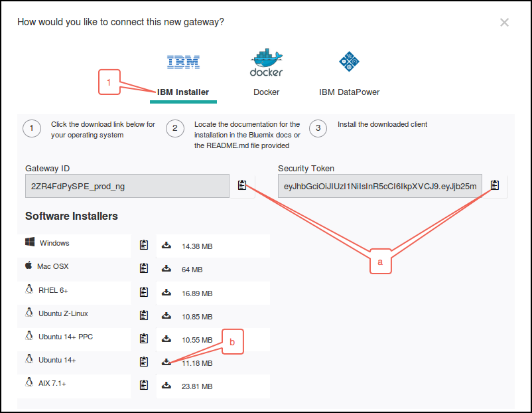Download the Ubuntu 14+ installer (11.18 MB)

click(166, 362)
